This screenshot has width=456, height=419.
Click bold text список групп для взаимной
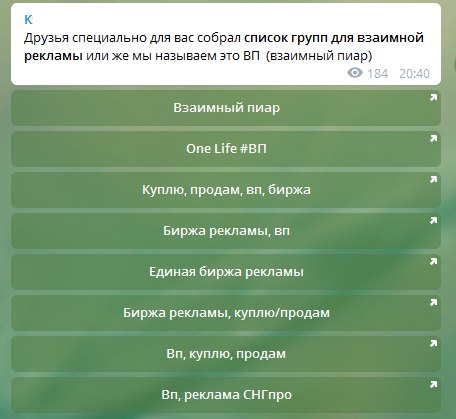334,38
